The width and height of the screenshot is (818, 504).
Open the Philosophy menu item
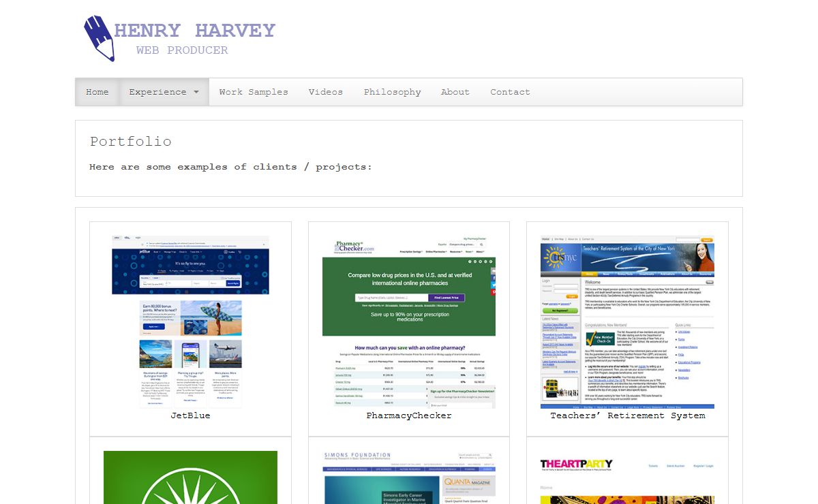[393, 92]
